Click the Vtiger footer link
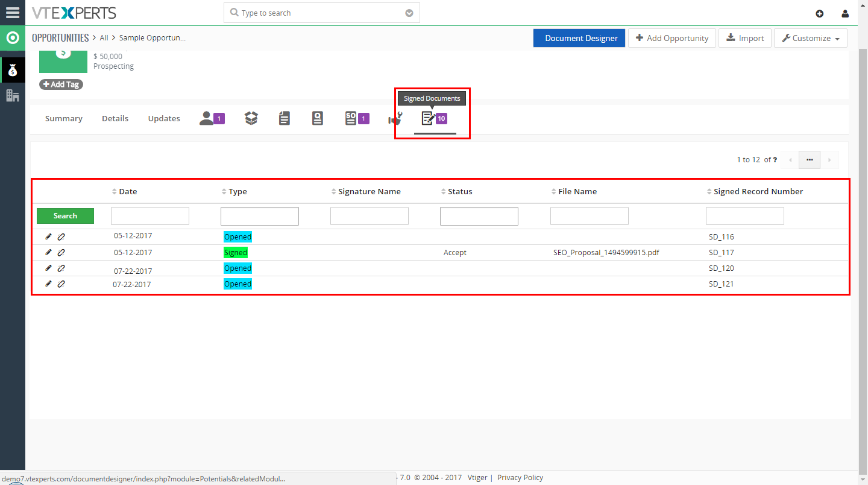868x485 pixels. click(x=478, y=477)
